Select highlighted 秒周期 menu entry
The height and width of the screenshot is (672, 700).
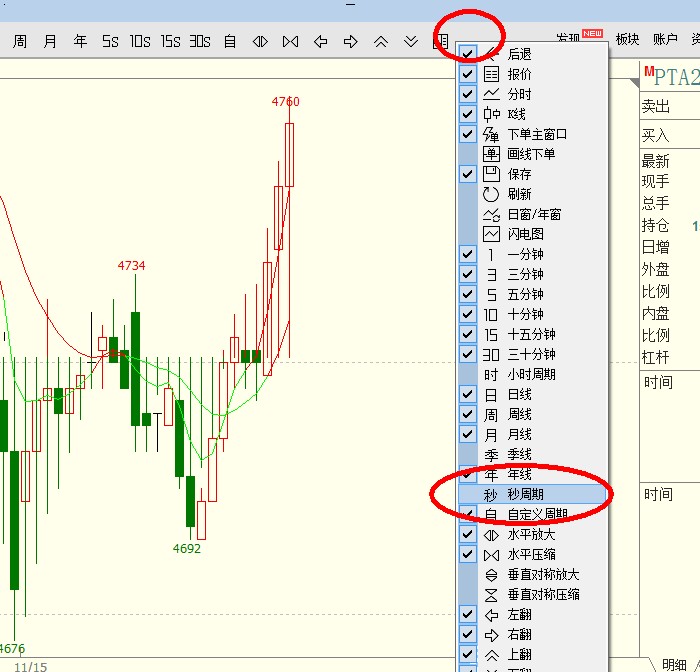(532, 494)
